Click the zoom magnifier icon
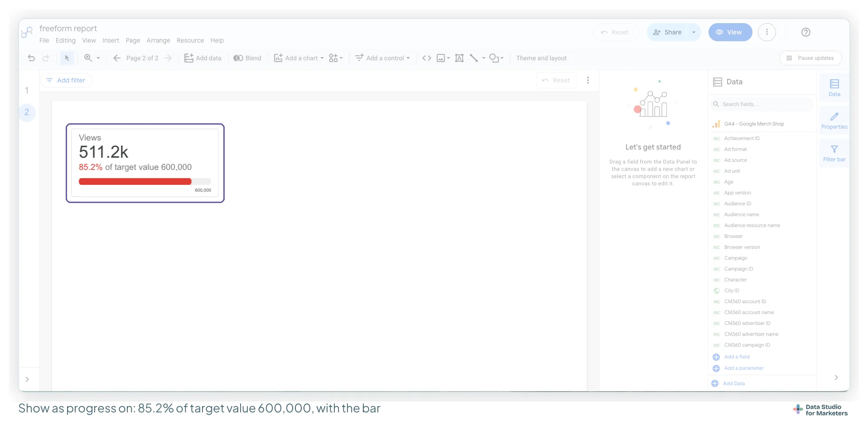 click(88, 58)
